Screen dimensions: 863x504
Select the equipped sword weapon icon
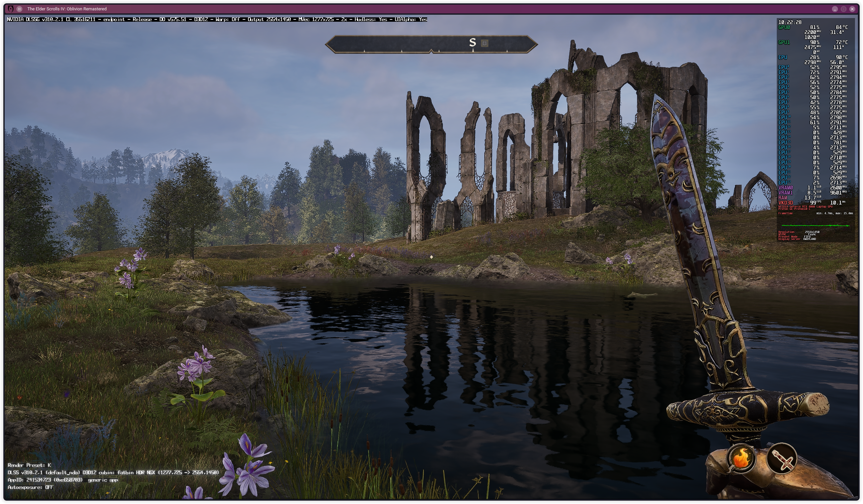(x=782, y=459)
